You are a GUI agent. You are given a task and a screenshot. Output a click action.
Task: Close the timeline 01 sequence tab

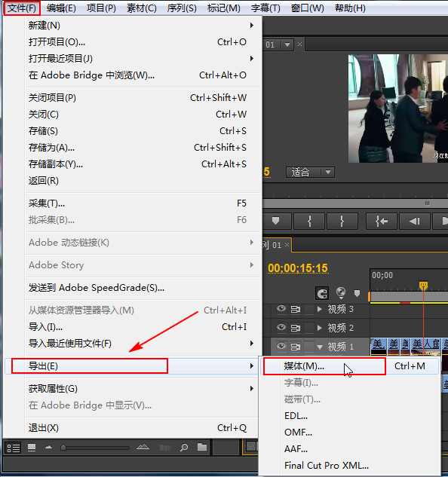pyautogui.click(x=287, y=245)
